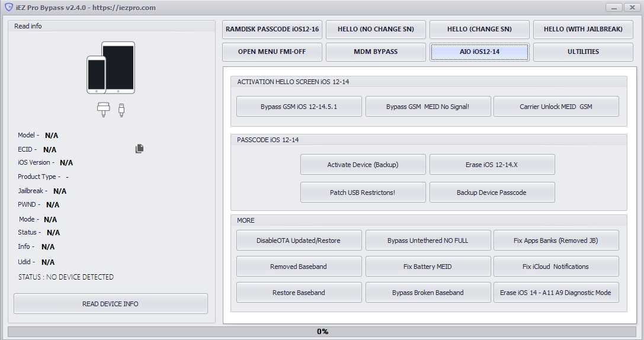Click DisableOTA Updated/Restore button
Screen dimensions: 644x340
pyautogui.click(x=299, y=240)
